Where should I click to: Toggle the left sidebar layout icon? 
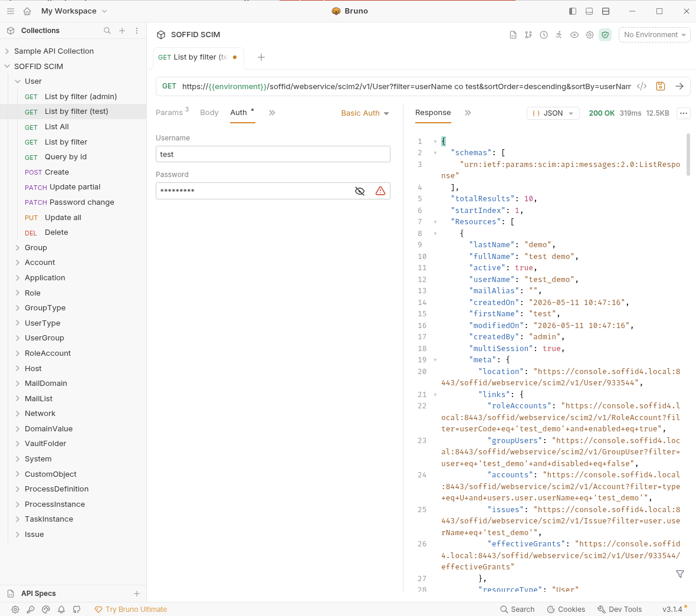click(573, 11)
